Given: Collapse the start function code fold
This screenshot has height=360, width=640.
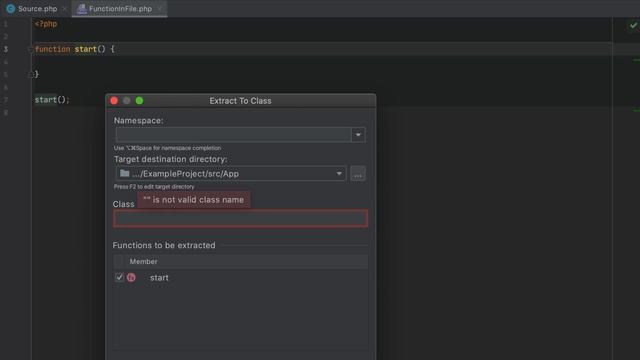Looking at the screenshot, I should pyautogui.click(x=30, y=49).
